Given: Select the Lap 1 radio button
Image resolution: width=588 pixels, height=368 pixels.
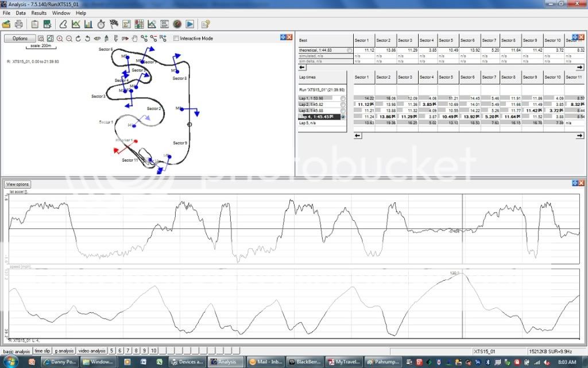Looking at the screenshot, I should 343,98.
